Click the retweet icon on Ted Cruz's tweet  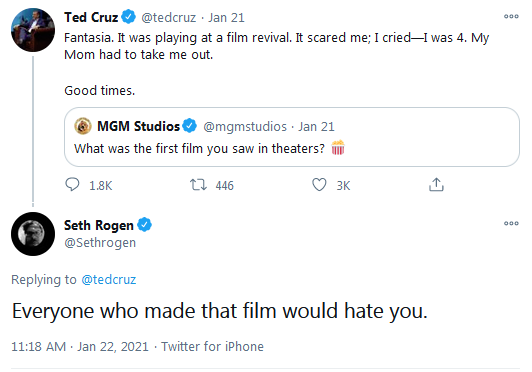click(x=198, y=185)
